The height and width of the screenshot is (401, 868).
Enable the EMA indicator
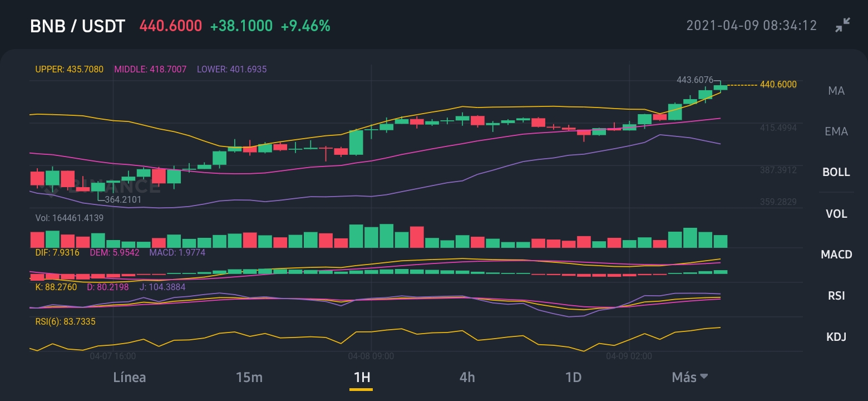836,131
